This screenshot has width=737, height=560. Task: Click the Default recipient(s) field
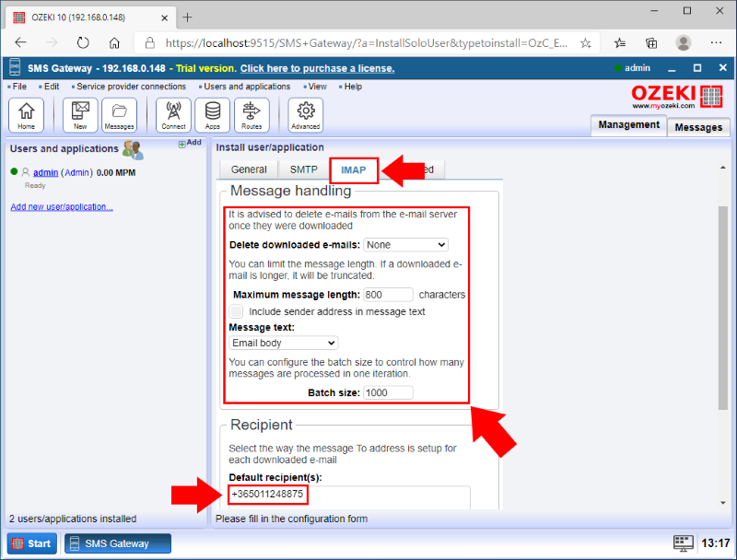[349, 497]
